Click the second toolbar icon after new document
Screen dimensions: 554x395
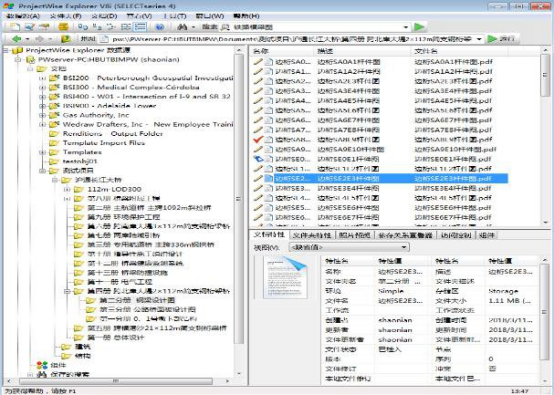coord(29,27)
